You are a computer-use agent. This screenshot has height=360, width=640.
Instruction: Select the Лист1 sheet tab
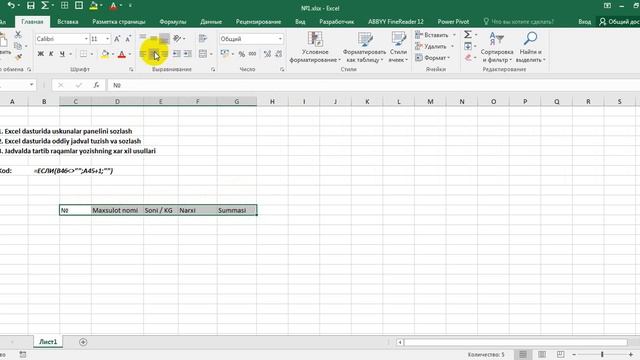(x=48, y=342)
